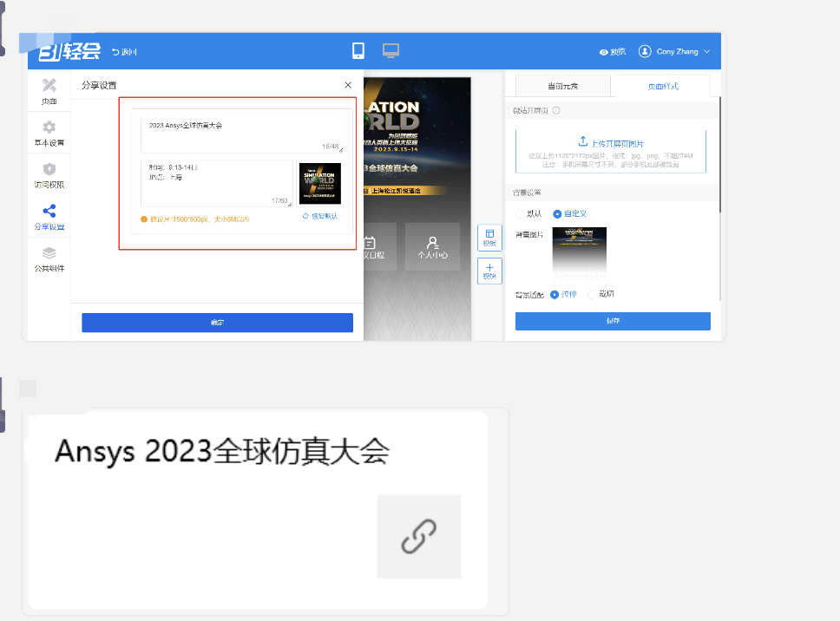Open the 页面 section in the left sidebar
The height and width of the screenshot is (621, 840).
click(x=49, y=91)
